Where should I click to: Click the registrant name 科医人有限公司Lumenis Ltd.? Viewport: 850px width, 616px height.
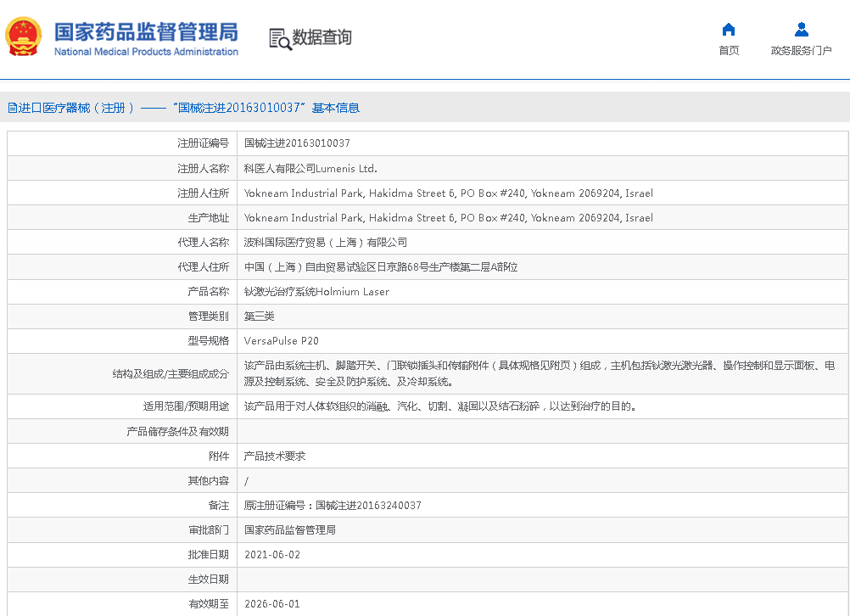click(x=310, y=168)
